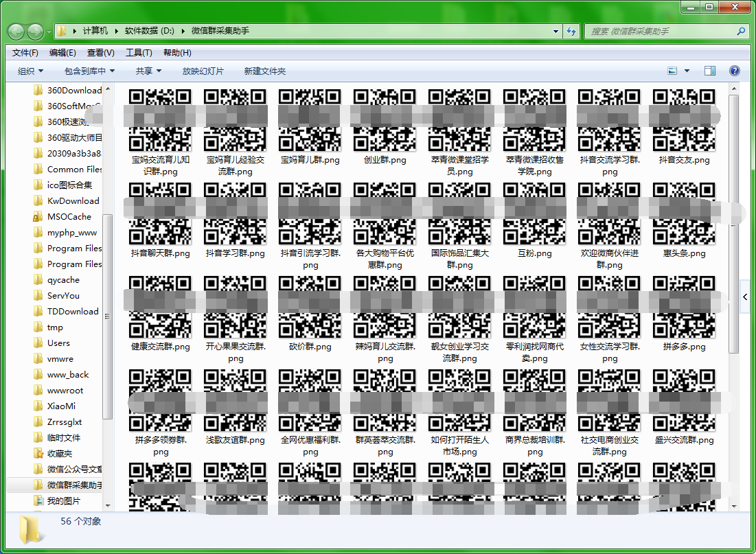Screen dimensions: 756x554
Task: Select the KwDownload folder icon
Action: point(38,201)
